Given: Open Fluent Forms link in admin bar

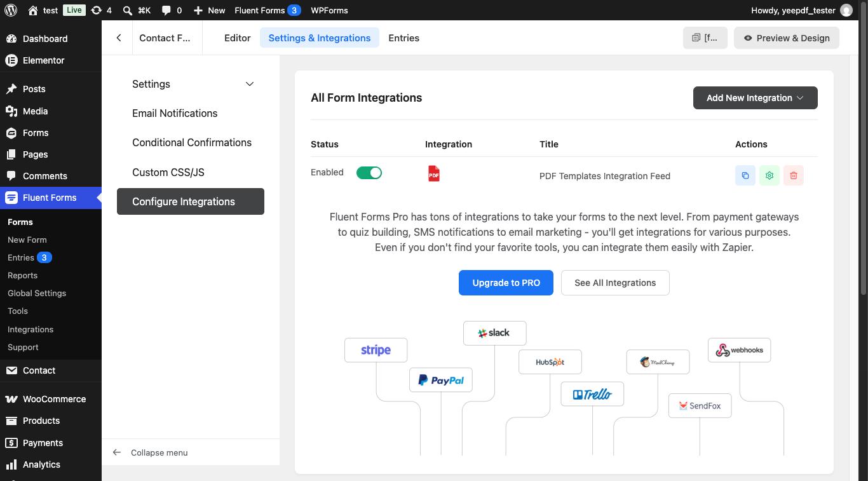Looking at the screenshot, I should pos(268,10).
